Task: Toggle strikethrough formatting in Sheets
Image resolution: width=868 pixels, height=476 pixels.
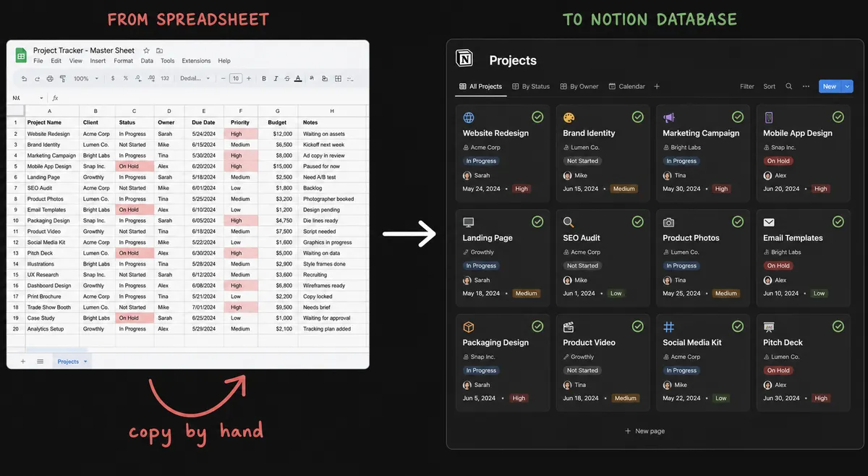Action: coord(287,78)
